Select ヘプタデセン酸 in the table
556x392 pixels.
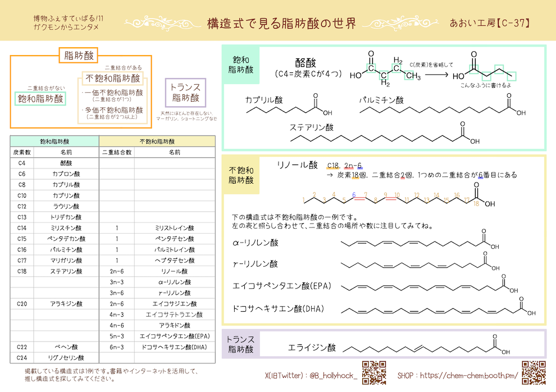tap(175, 261)
